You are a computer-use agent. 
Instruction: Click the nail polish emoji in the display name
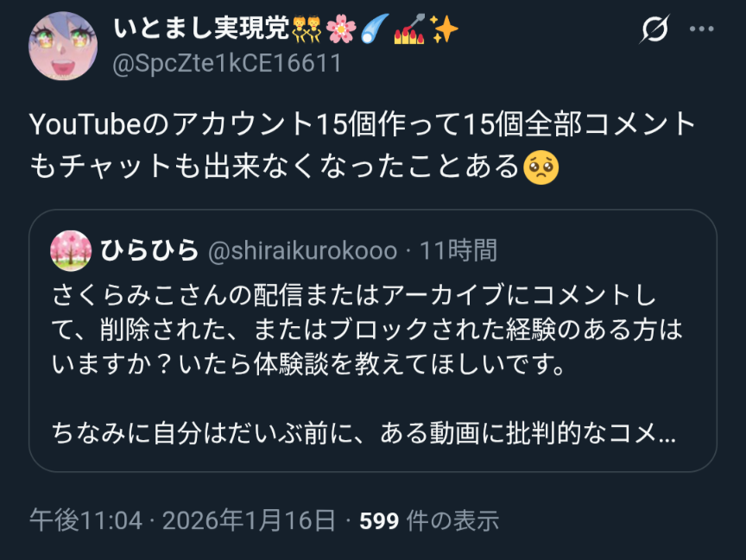pyautogui.click(x=408, y=29)
